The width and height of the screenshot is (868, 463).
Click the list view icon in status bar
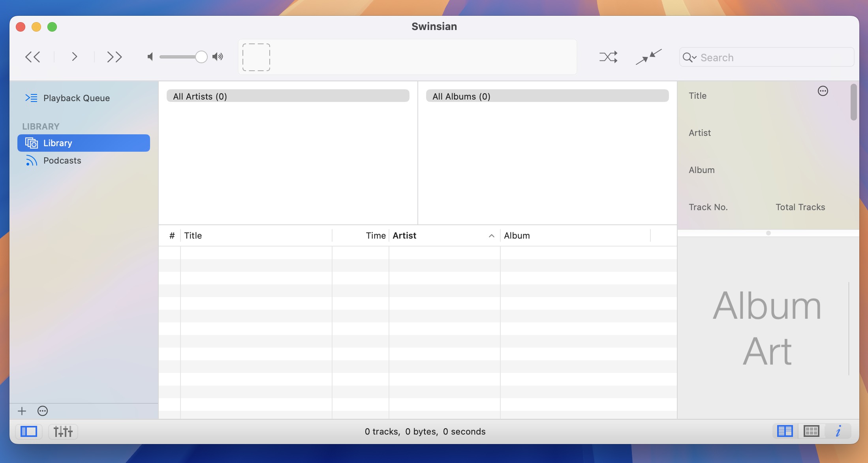785,431
